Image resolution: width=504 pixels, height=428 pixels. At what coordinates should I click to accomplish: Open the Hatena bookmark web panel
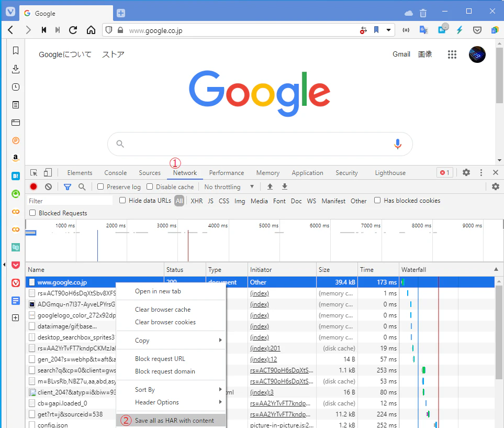(15, 176)
